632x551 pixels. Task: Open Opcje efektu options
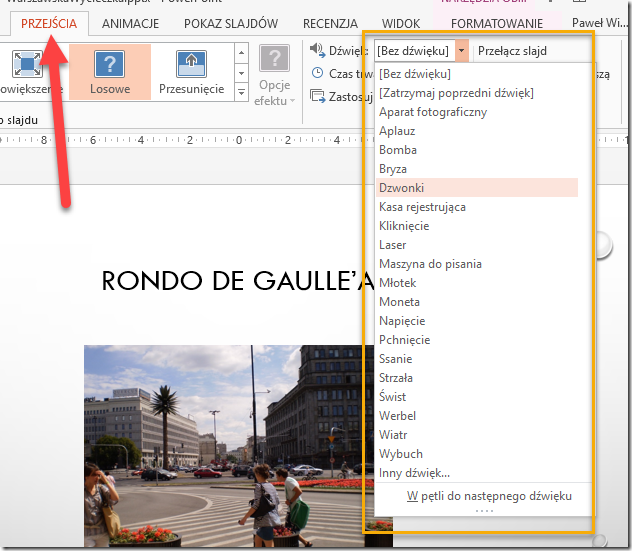(x=274, y=75)
